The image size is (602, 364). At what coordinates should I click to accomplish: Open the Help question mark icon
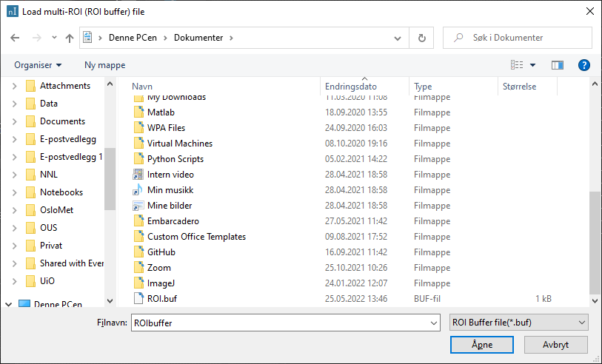pos(583,65)
